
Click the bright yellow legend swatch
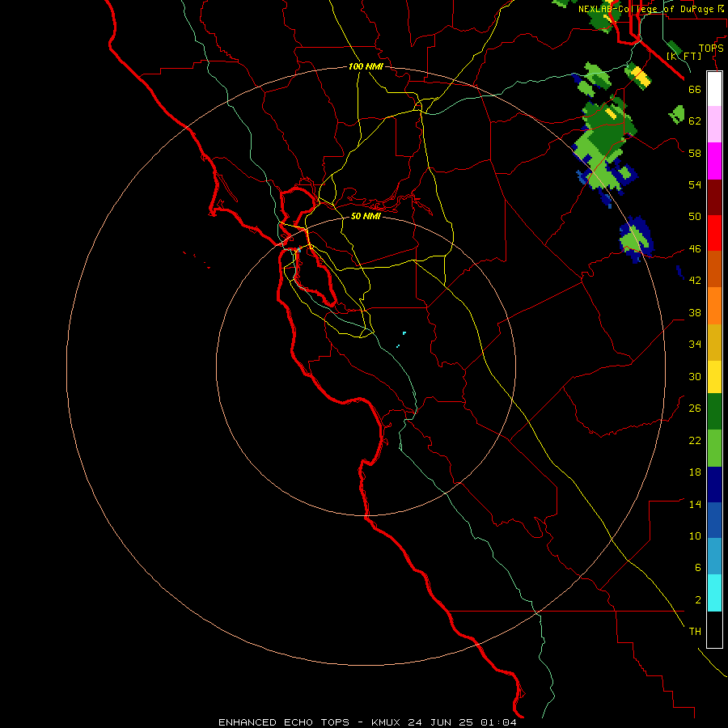714,376
